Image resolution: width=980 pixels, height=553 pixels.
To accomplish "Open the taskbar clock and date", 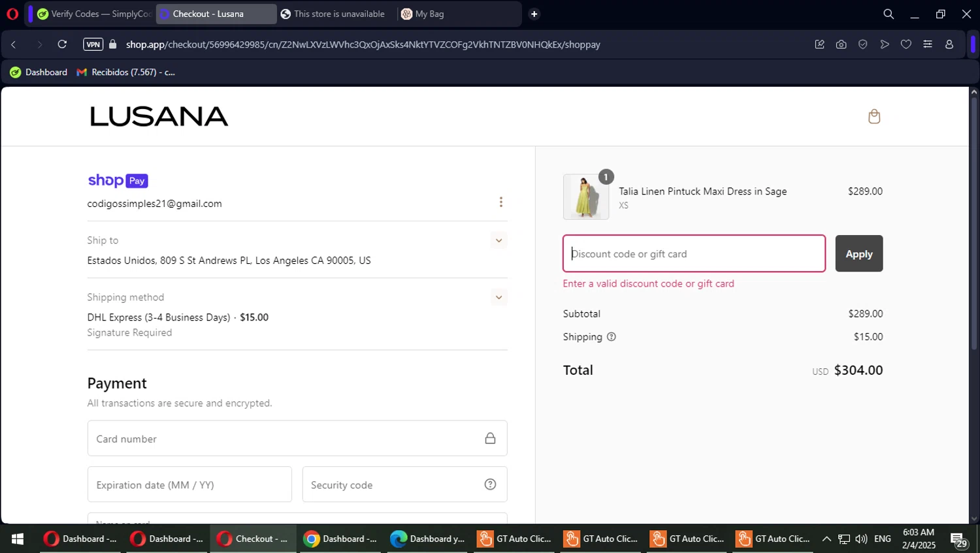I will (x=919, y=539).
